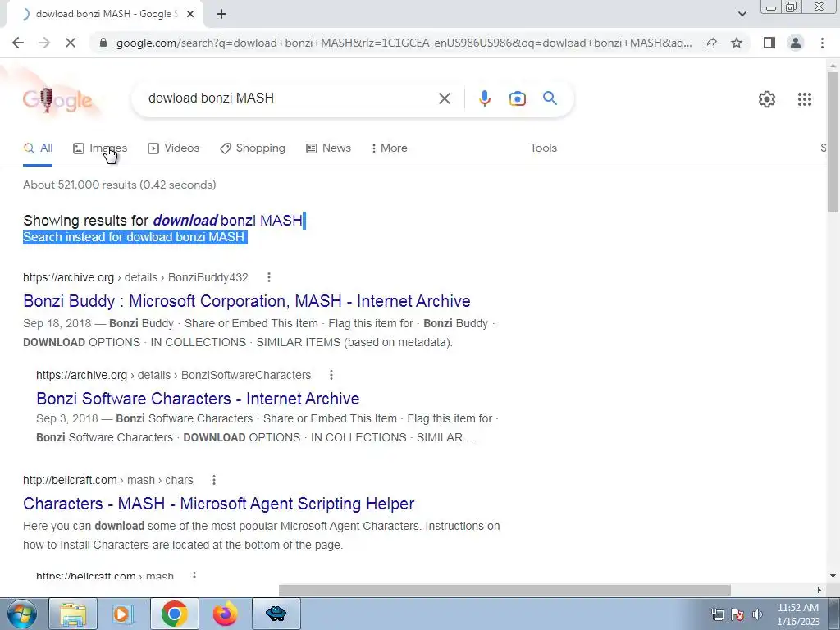This screenshot has height=630, width=840.
Task: Open the browser side panel
Action: (x=769, y=43)
